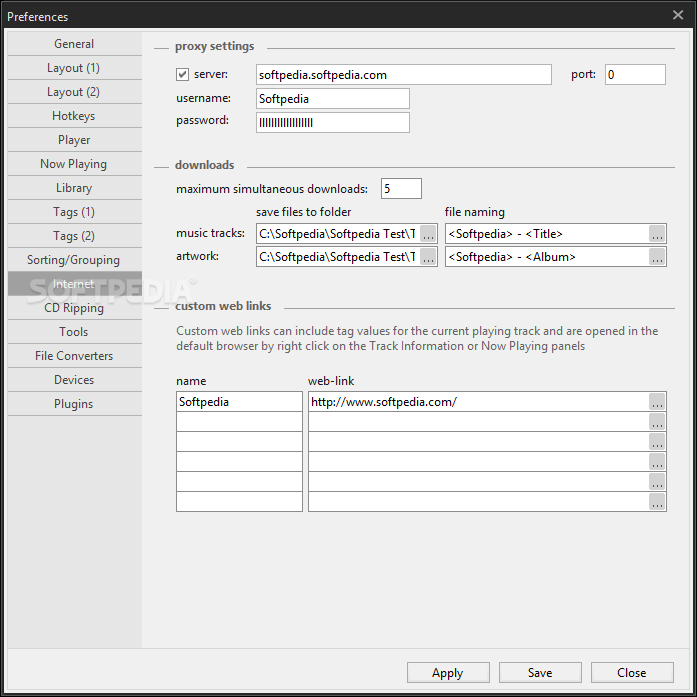Select the Tags (2) tab
The image size is (697, 697).
coord(75,236)
